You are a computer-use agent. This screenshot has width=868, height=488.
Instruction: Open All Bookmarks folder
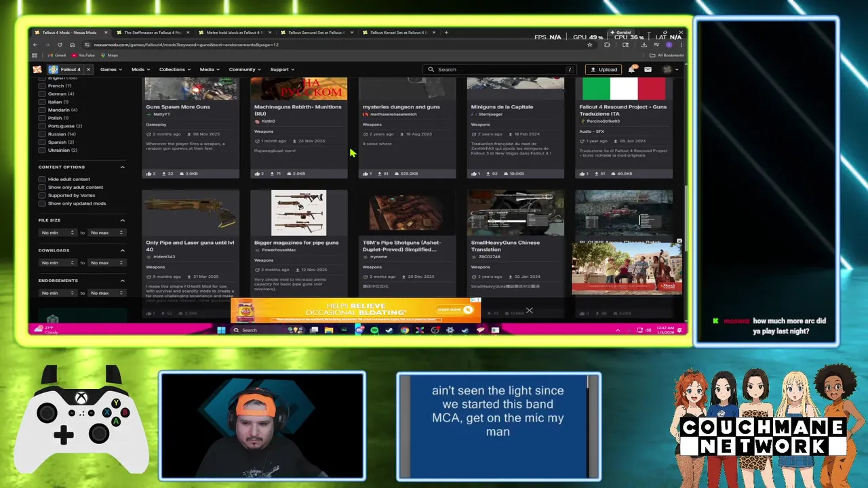(x=667, y=55)
